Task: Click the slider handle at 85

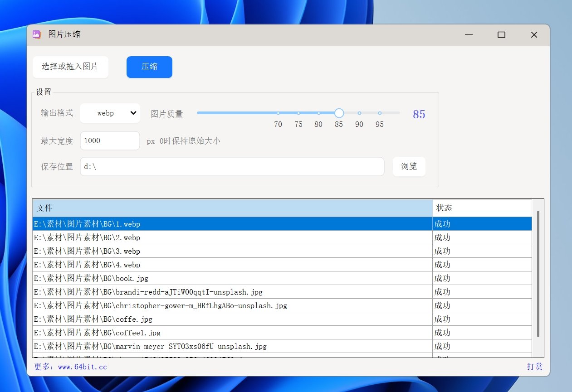Action: (339, 113)
